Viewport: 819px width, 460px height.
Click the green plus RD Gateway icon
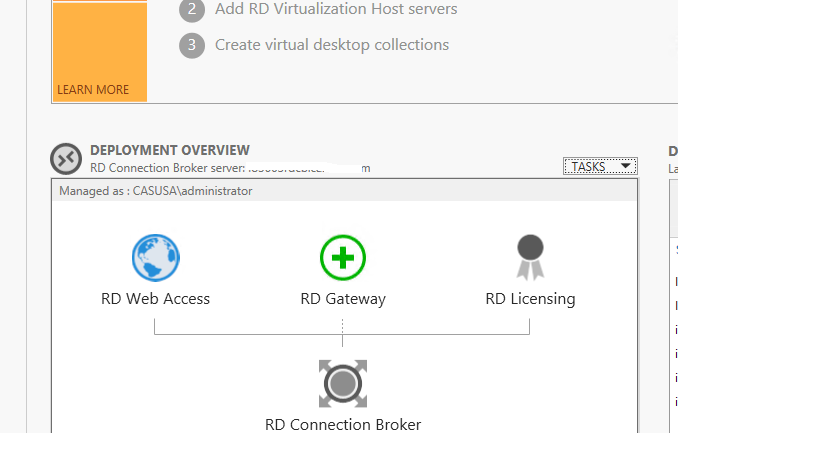pyautogui.click(x=343, y=258)
